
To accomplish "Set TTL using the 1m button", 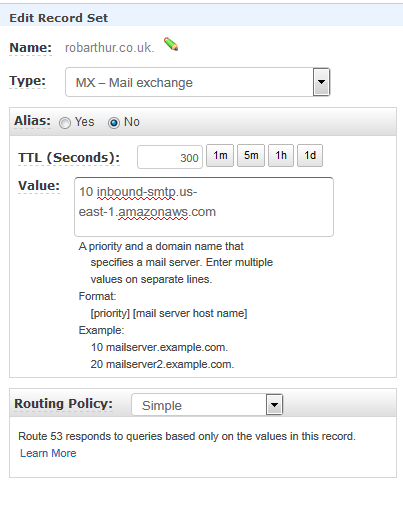I will coord(220,155).
